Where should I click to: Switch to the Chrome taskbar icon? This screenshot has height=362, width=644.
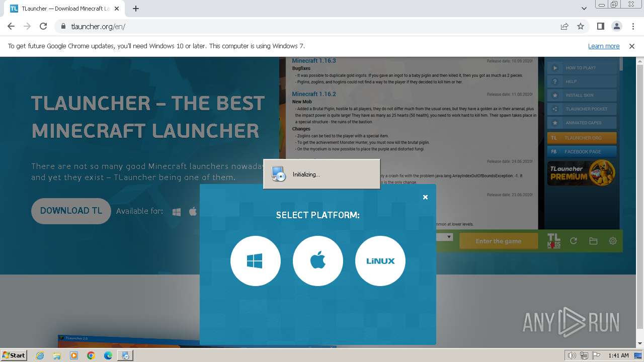pos(91,355)
